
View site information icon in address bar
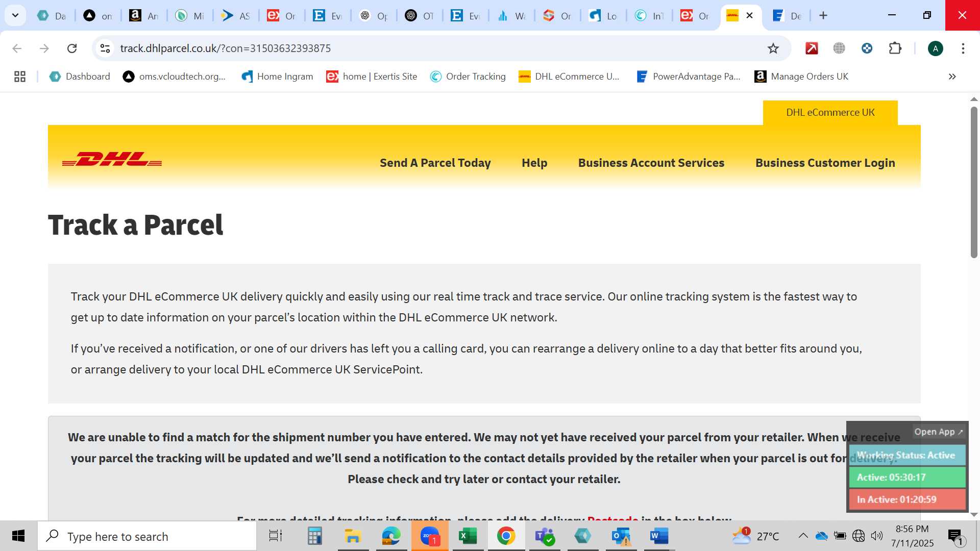tap(105, 48)
